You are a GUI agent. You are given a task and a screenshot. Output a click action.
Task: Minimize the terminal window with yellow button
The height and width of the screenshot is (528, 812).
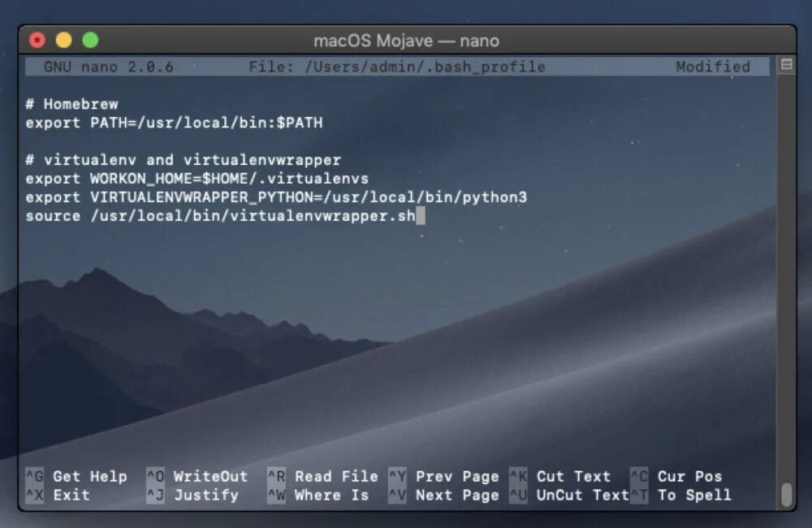[x=63, y=40]
